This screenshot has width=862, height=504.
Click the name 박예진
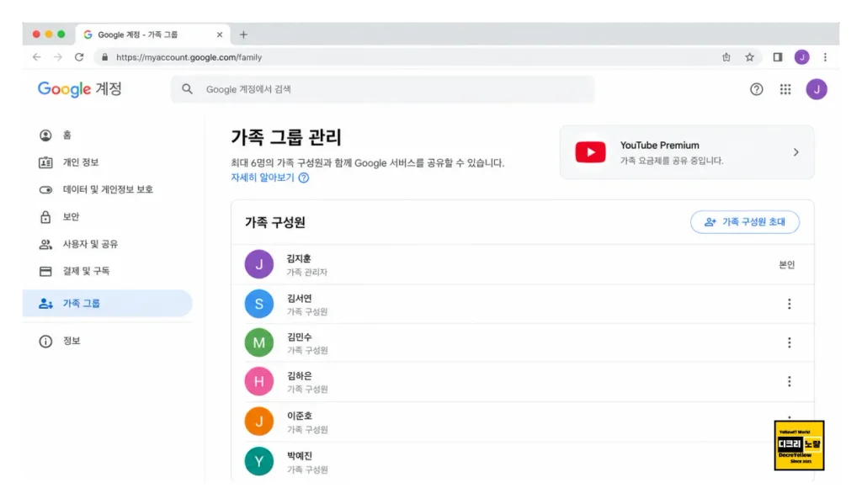tap(299, 456)
